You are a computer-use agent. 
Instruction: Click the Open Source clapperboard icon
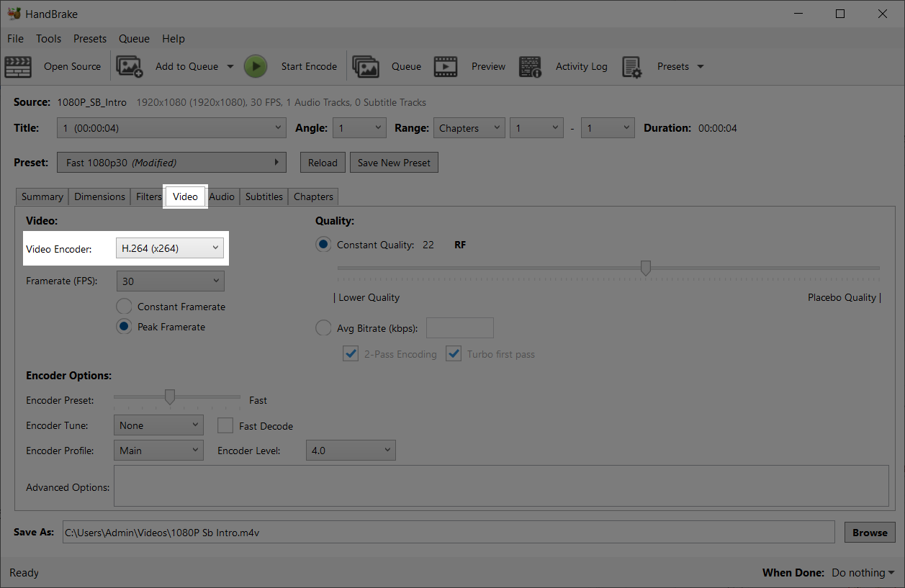(18, 66)
